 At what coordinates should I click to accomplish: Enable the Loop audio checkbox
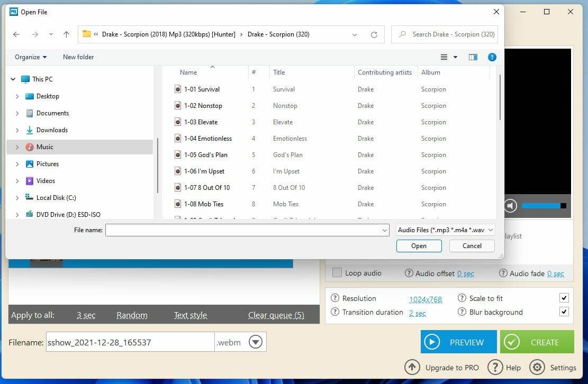337,272
